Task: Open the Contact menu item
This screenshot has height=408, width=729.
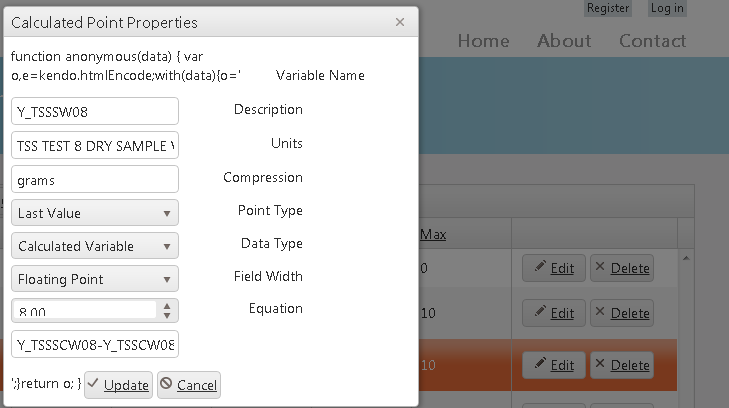Action: tap(652, 41)
